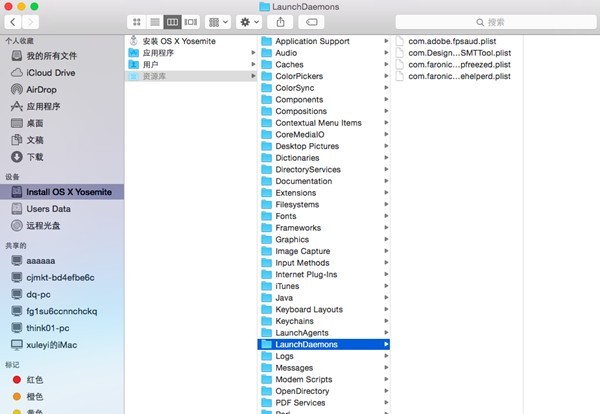The height and width of the screenshot is (414, 600).
Task: Click the Edit Tags toolbar button
Action: (x=311, y=22)
